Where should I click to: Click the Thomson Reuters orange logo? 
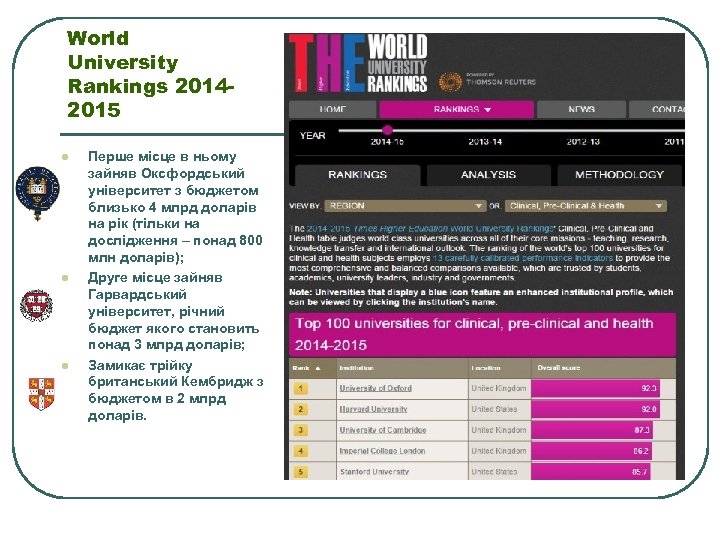450,82
